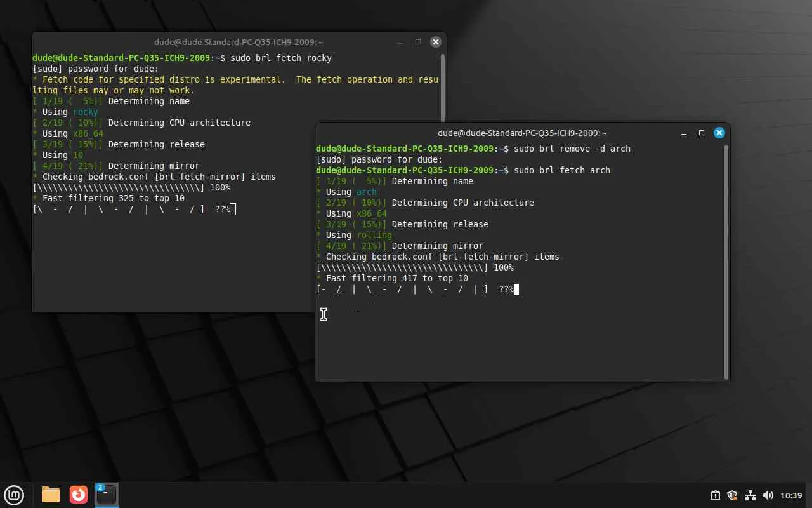Click 'Determining name' in the arch terminal
The width and height of the screenshot is (812, 508).
click(x=433, y=181)
